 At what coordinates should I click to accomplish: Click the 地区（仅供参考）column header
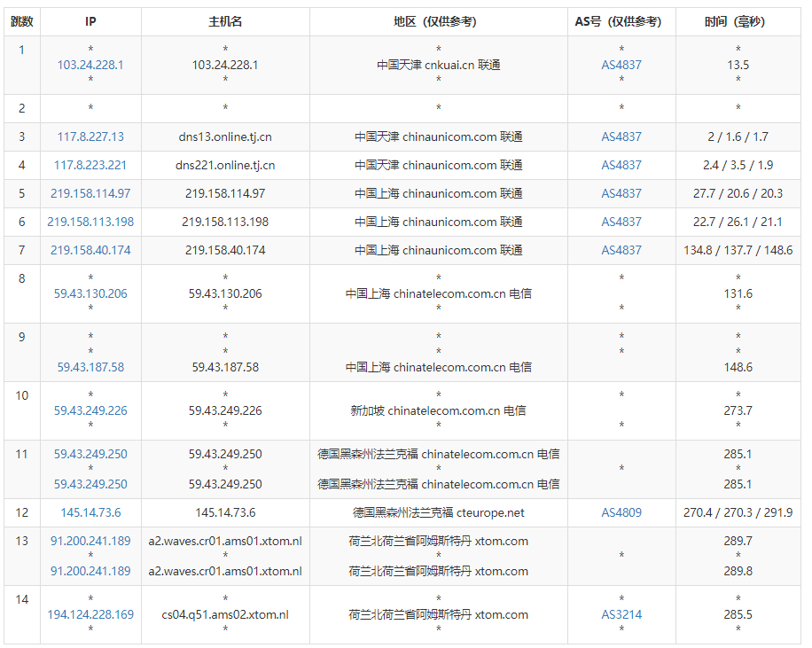pos(437,21)
